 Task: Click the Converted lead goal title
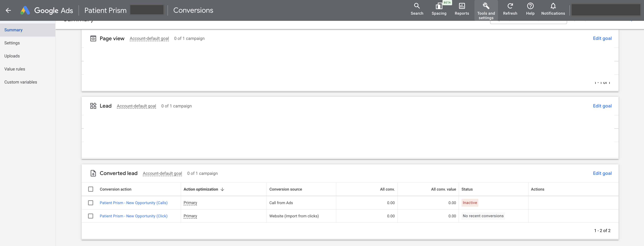119,173
